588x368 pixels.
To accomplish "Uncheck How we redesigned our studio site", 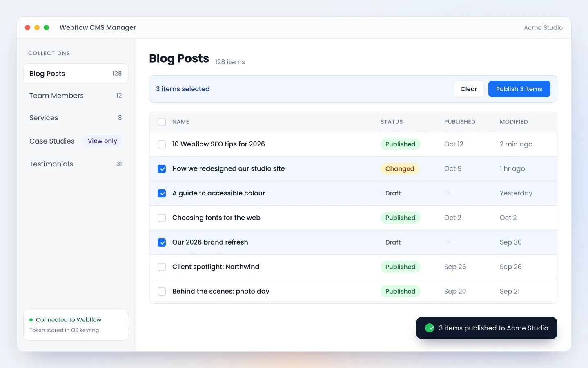I will tap(162, 168).
